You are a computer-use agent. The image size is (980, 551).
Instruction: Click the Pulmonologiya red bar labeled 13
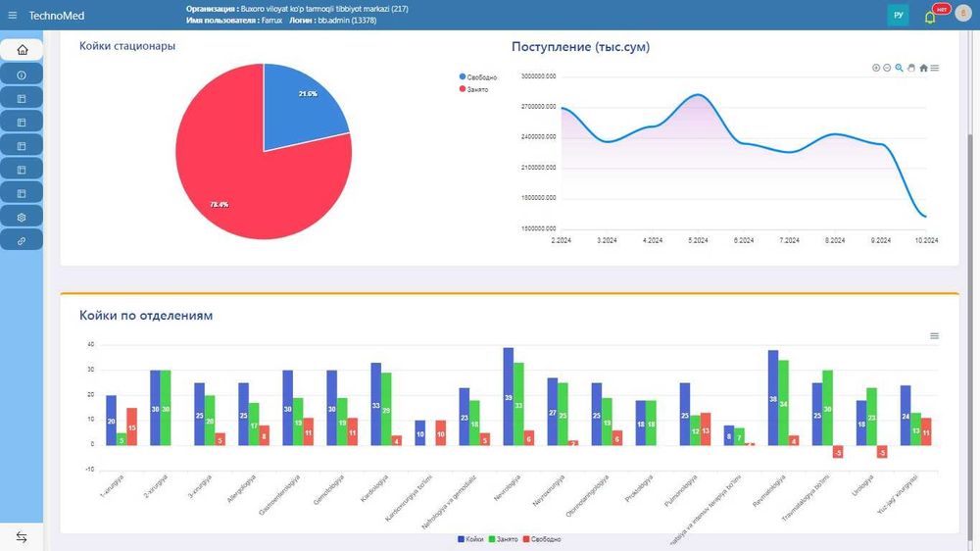pyautogui.click(x=706, y=429)
